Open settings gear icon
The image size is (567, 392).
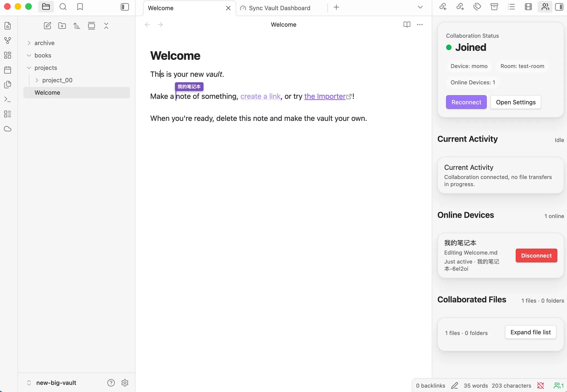coord(125,383)
